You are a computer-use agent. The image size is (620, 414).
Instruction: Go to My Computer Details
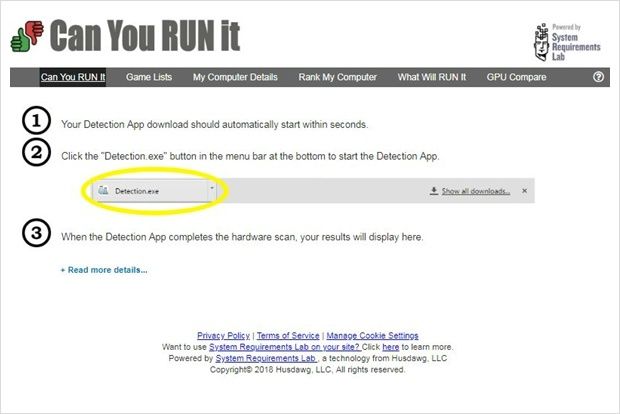[235, 77]
